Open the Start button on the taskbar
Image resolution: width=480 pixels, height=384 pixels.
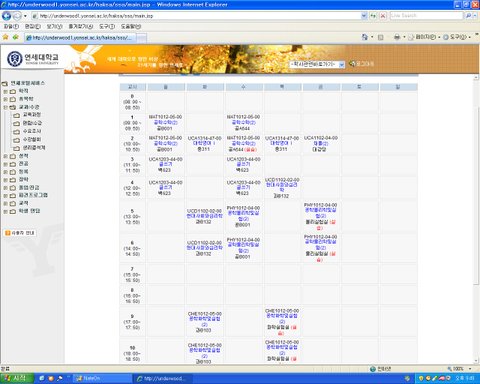click(17, 378)
